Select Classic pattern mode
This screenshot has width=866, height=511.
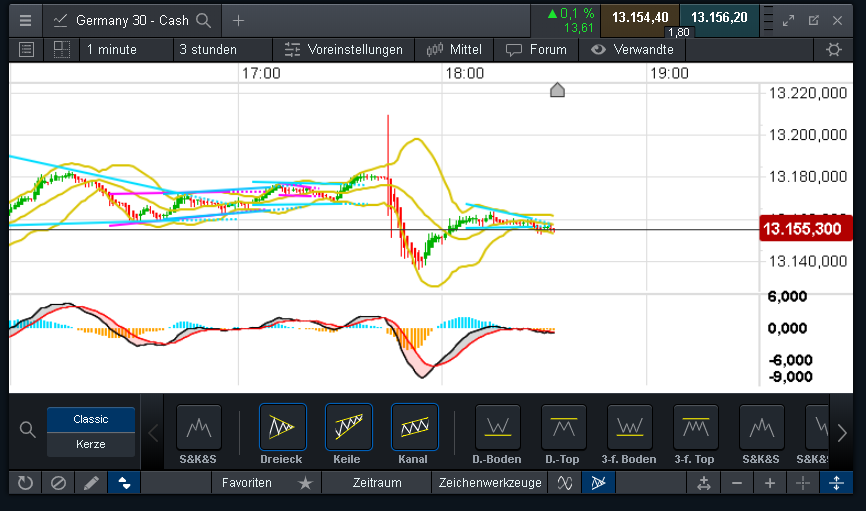91,419
